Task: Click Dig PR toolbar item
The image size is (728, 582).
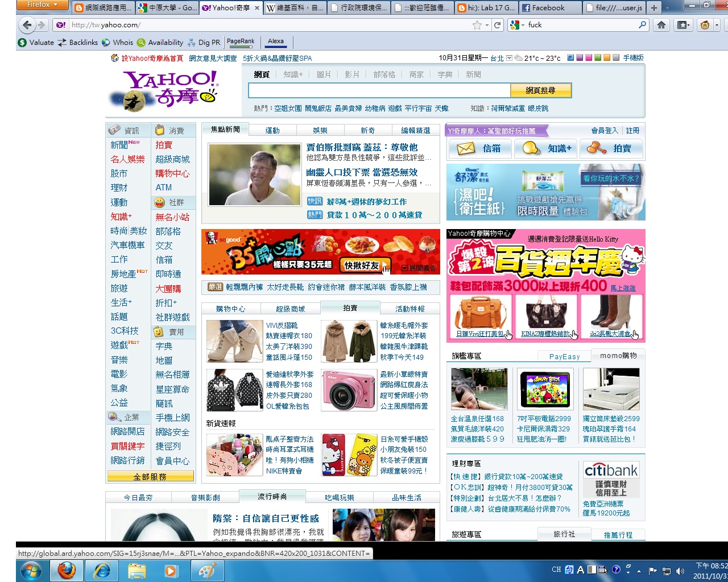Action: click(x=204, y=43)
